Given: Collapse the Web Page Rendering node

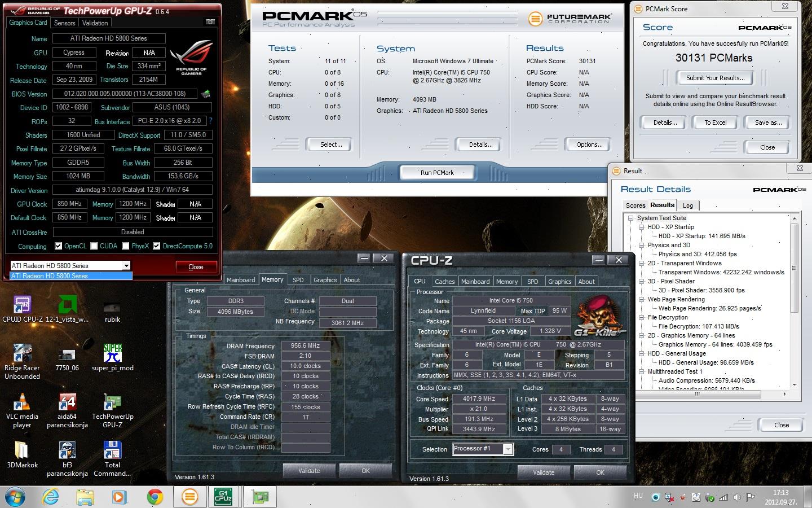Looking at the screenshot, I should click(641, 299).
